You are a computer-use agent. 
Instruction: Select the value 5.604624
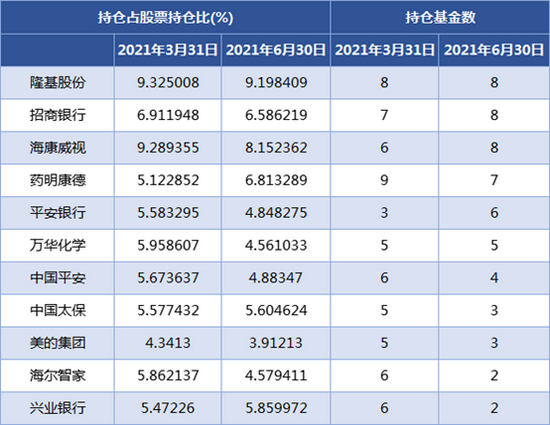276,310
